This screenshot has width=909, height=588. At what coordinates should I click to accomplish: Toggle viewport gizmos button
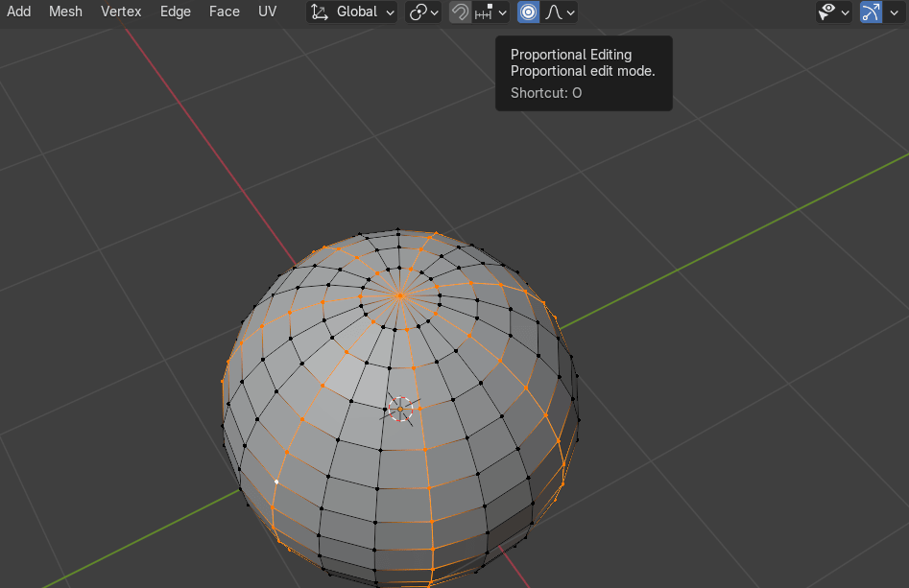click(x=871, y=12)
